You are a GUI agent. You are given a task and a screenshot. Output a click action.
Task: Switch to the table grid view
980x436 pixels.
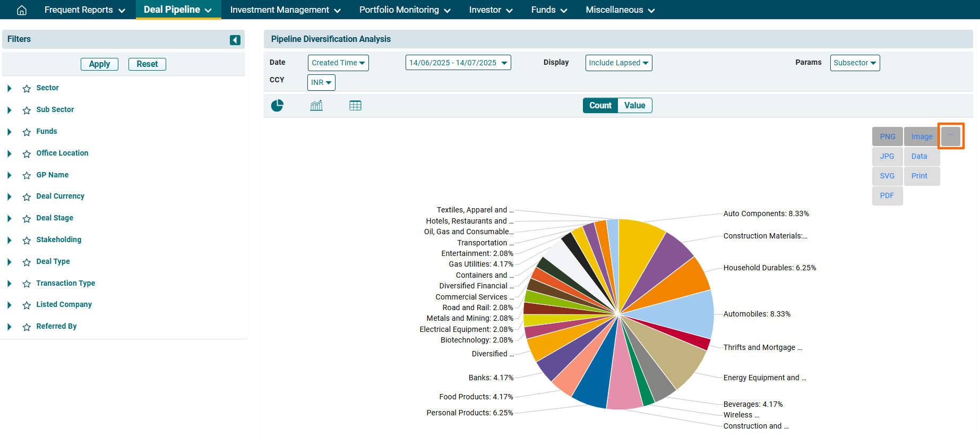355,106
